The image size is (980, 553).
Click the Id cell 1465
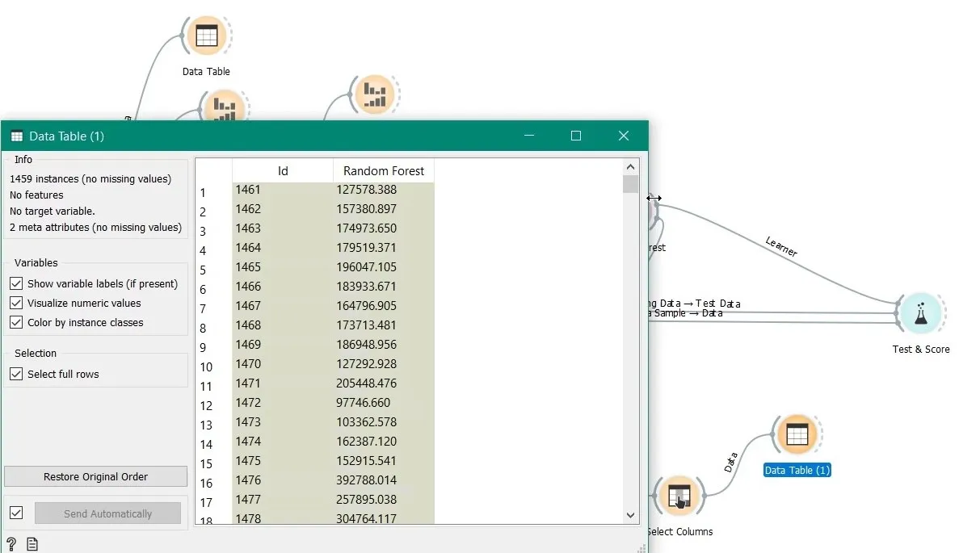(283, 267)
